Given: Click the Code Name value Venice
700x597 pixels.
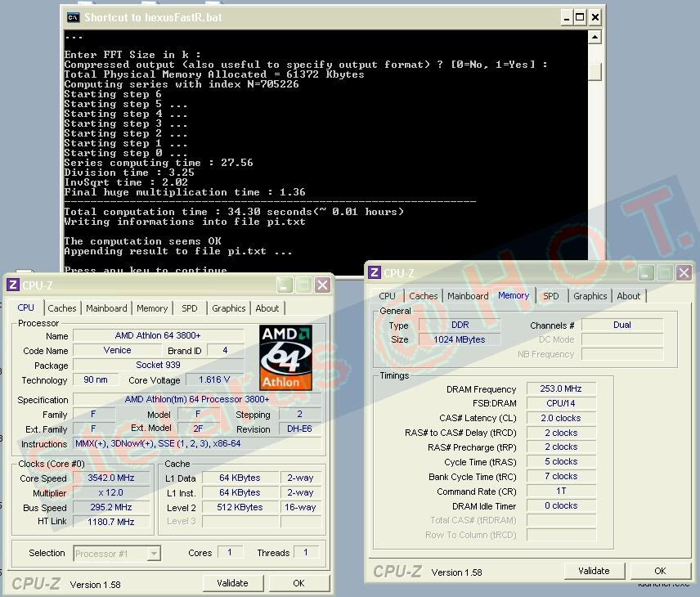Looking at the screenshot, I should 118,350.
